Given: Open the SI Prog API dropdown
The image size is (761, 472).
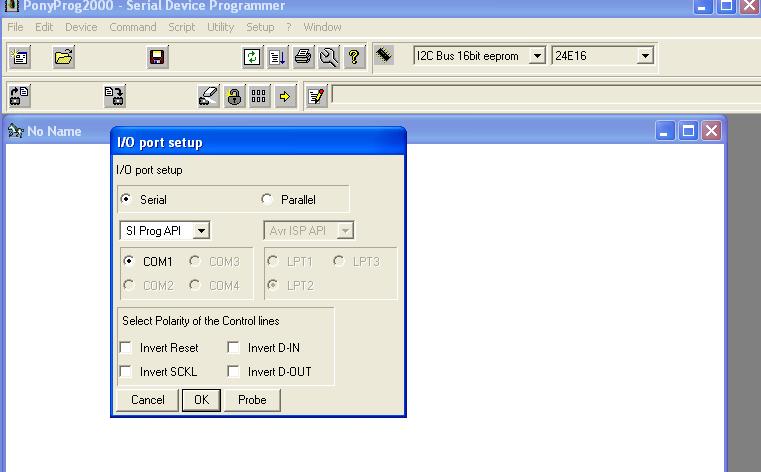Looking at the screenshot, I should pyautogui.click(x=201, y=230).
